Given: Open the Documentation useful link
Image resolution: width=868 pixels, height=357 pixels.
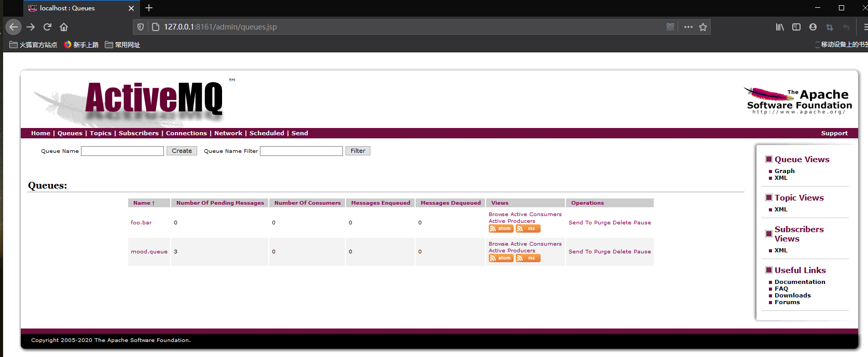Looking at the screenshot, I should click(800, 282).
